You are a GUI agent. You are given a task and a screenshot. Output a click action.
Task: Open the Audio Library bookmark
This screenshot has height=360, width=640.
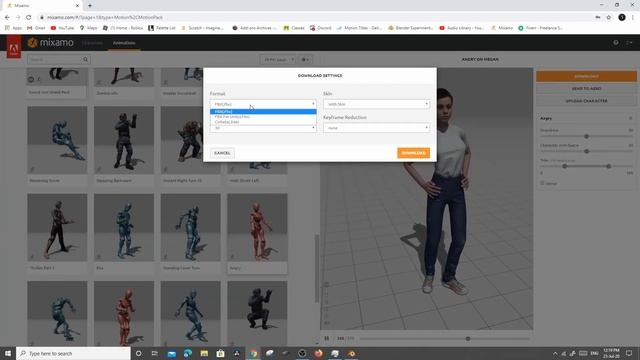click(x=462, y=28)
